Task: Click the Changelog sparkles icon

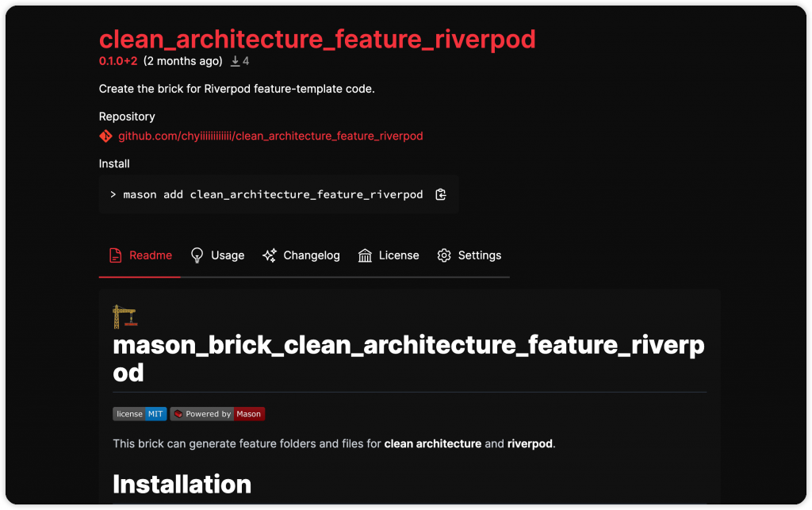Action: [x=270, y=255]
